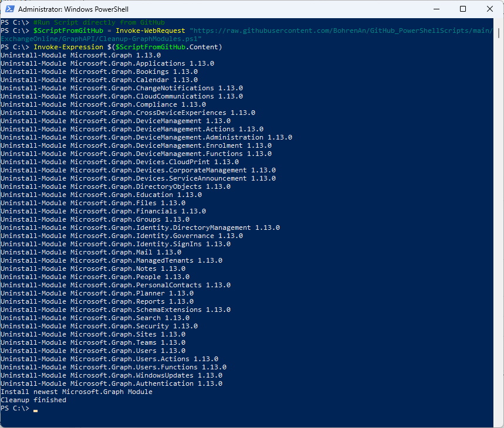The width and height of the screenshot is (504, 428).
Task: Click the vertical scrollbar thumb
Action: click(499, 33)
